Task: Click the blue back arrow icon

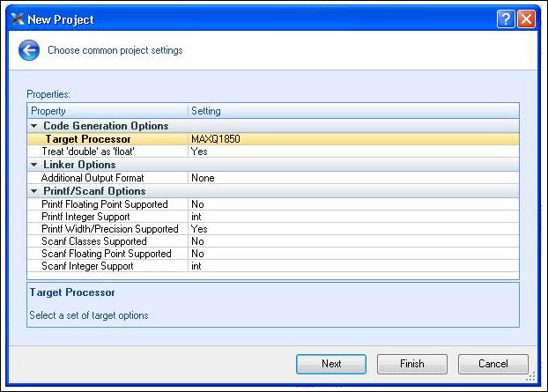Action: [28, 51]
